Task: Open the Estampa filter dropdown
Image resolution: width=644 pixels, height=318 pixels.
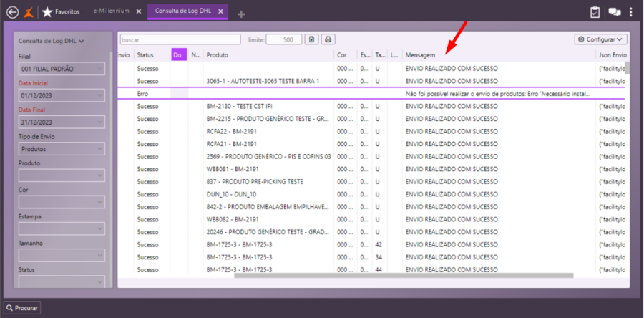Action: click(x=62, y=228)
